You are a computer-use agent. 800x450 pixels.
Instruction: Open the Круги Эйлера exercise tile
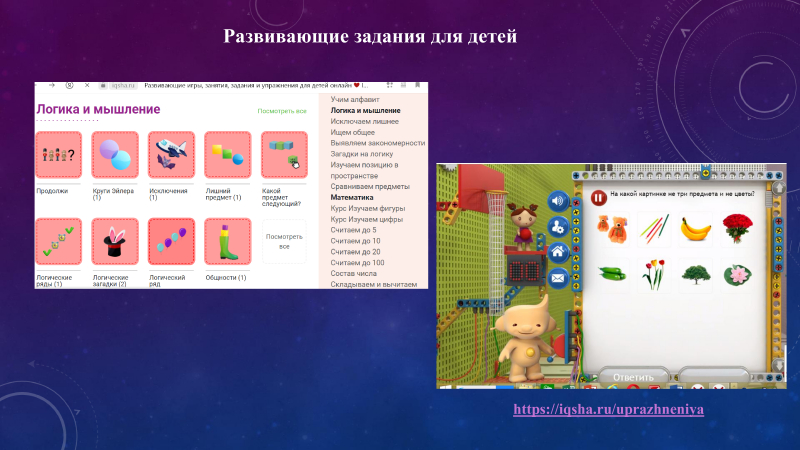tap(115, 155)
